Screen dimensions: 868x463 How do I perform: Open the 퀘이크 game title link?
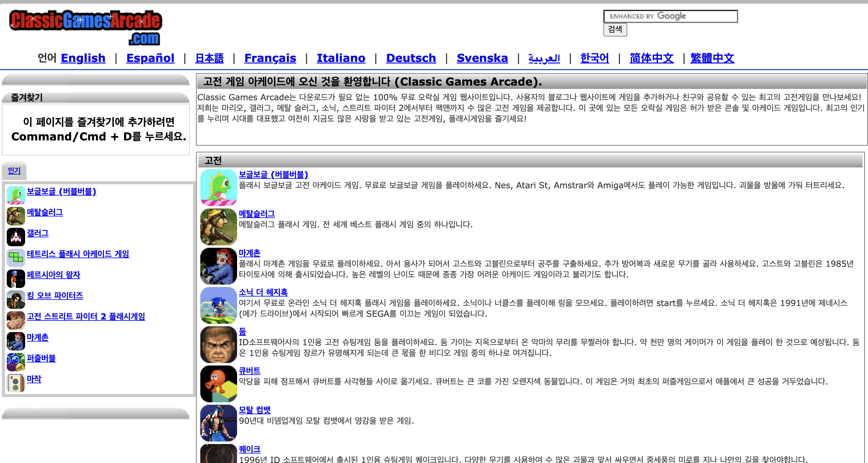(x=249, y=449)
